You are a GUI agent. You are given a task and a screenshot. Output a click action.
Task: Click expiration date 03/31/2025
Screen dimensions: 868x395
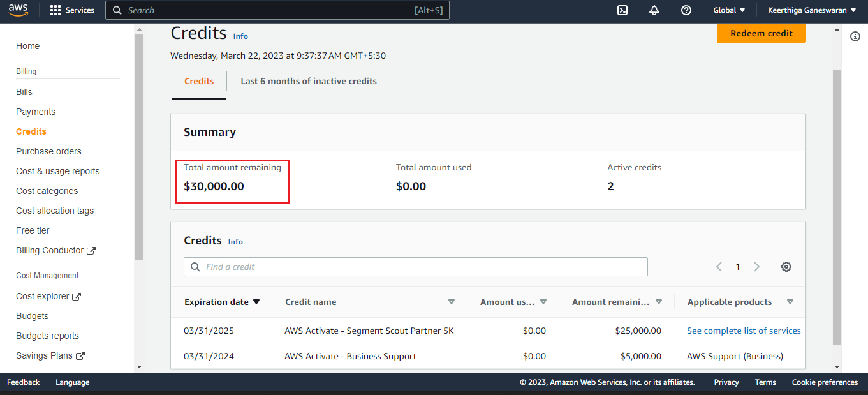pyautogui.click(x=209, y=331)
